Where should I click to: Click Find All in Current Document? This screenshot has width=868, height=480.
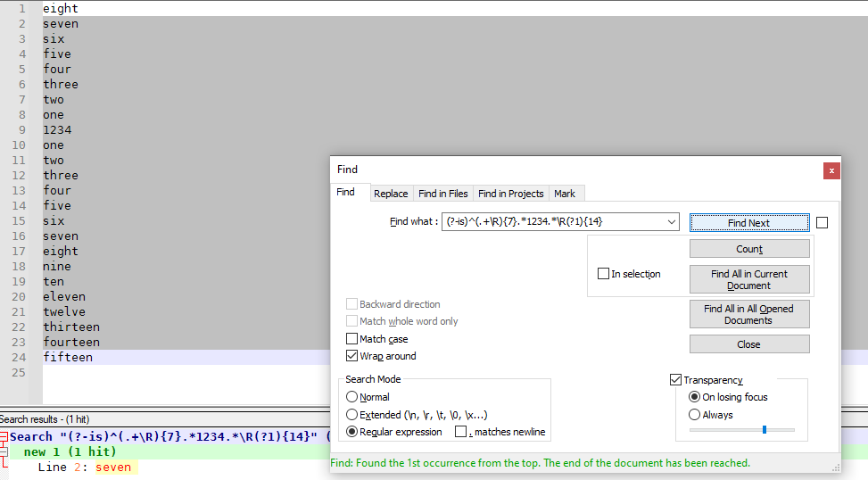click(x=749, y=279)
